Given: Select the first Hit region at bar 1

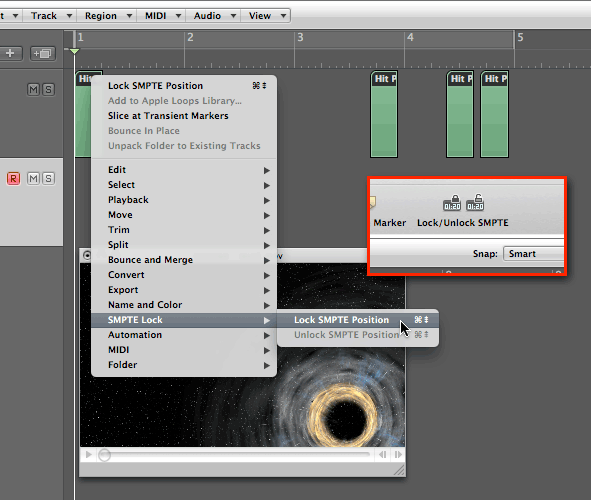Looking at the screenshot, I should point(84,114).
